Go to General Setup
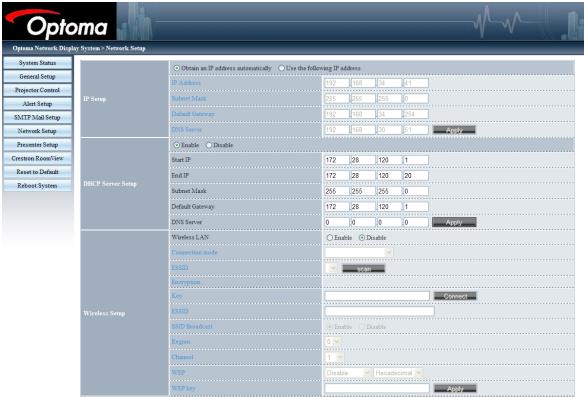584x398 pixels. tap(37, 77)
